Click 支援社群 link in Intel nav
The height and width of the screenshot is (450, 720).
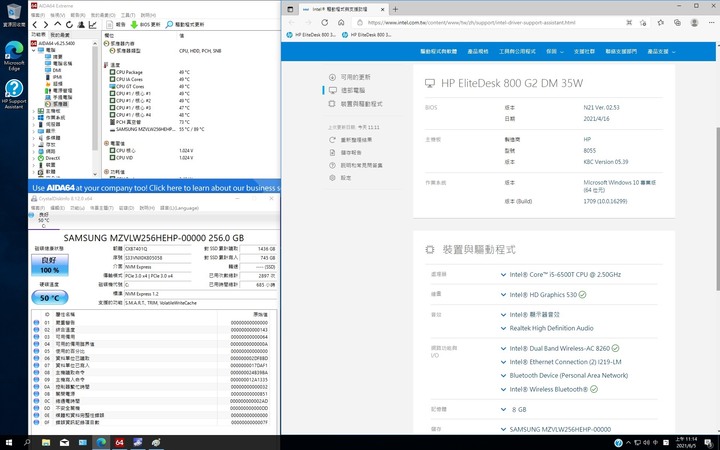point(584,51)
